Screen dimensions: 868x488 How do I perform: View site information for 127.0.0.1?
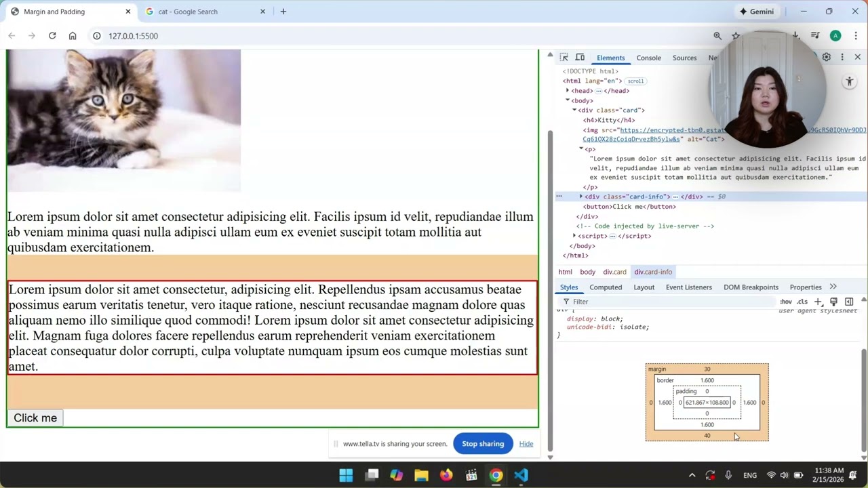click(97, 36)
